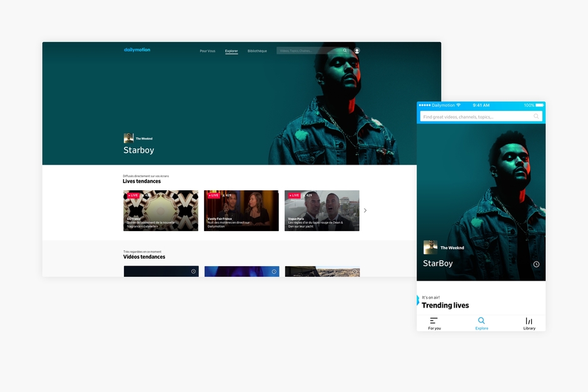The width and height of the screenshot is (588, 392).
Task: Click viewer count icon on Vogue Paris card
Action: pos(304,195)
